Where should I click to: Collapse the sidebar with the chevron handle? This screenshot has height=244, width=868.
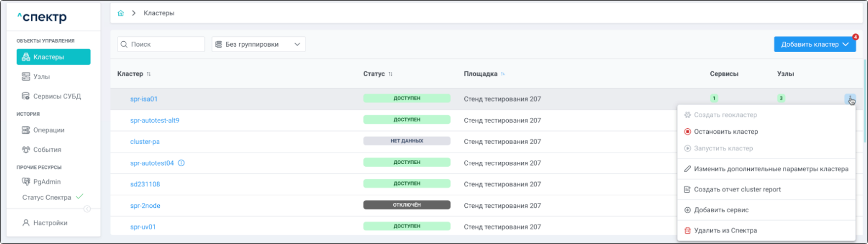(87, 209)
